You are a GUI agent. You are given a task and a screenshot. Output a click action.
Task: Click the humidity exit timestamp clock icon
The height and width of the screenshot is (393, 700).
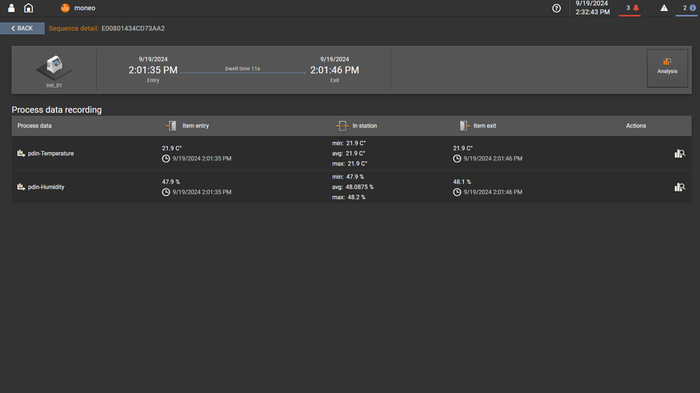tap(457, 192)
